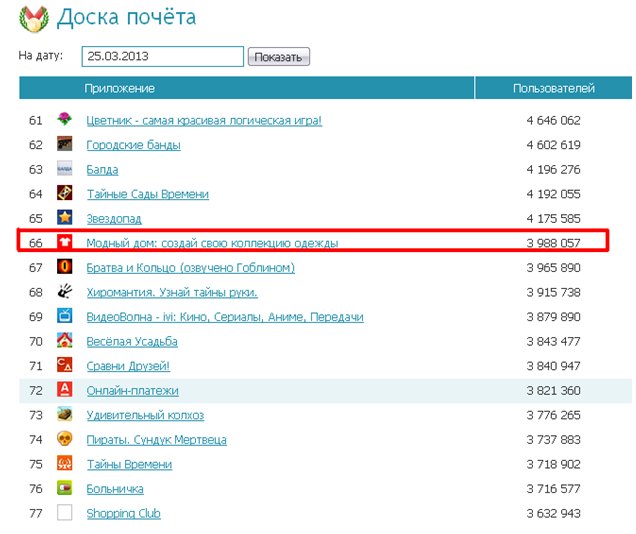Viewport: 636px width, 534px height.
Task: Click user count 4 192 055
Action: [553, 194]
